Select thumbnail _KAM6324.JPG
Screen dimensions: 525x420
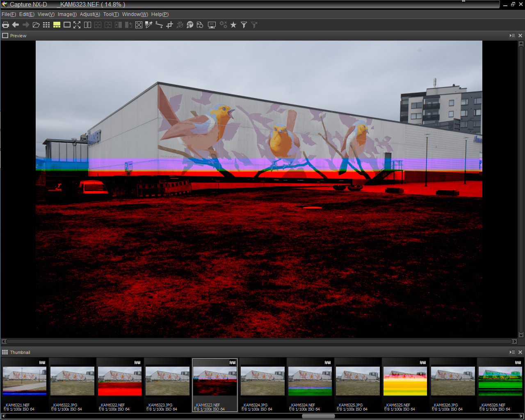pos(262,385)
